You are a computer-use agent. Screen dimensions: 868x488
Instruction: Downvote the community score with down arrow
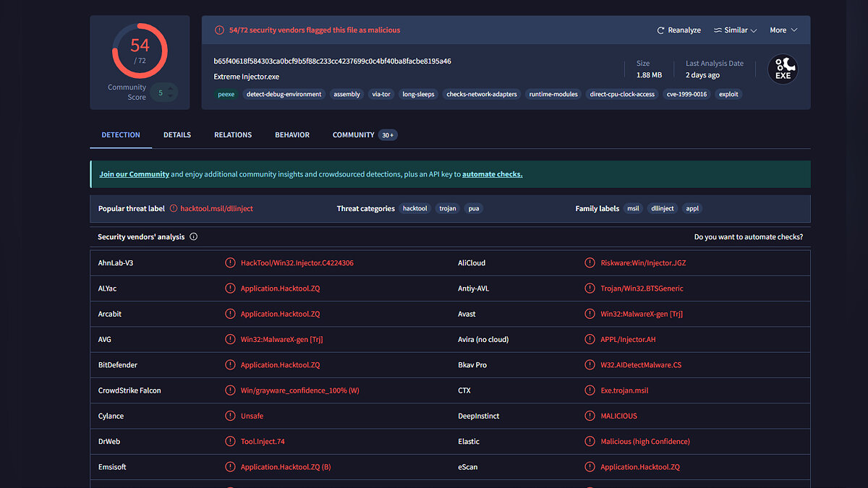pos(171,96)
